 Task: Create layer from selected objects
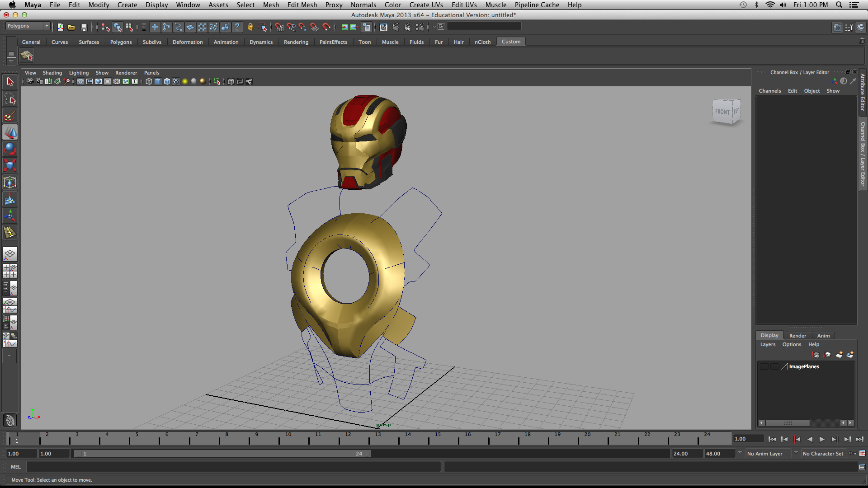pyautogui.click(x=850, y=355)
